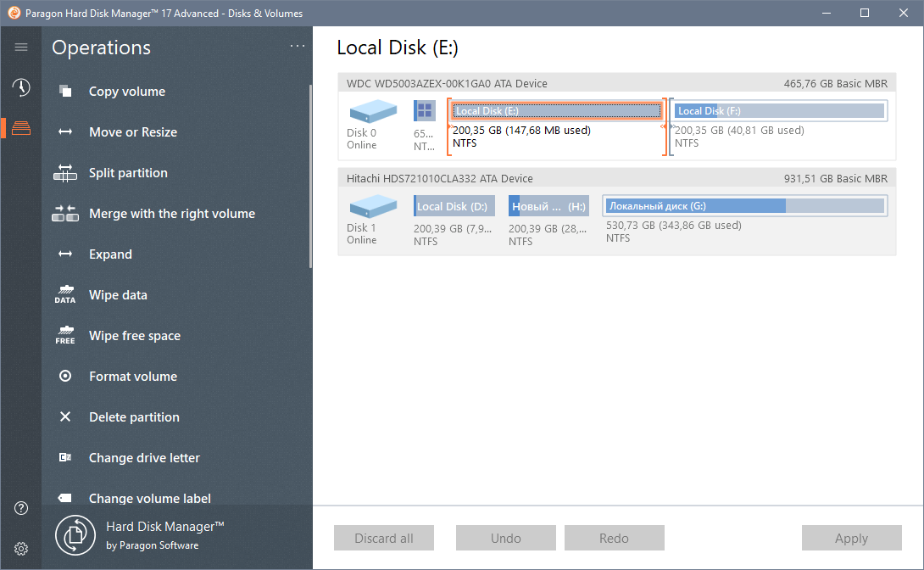Click the Operations panel title

click(102, 47)
